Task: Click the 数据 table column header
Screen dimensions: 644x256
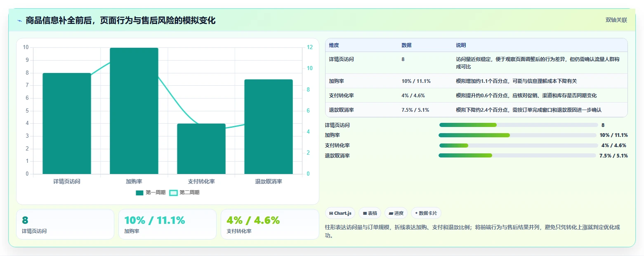Action: [406, 45]
